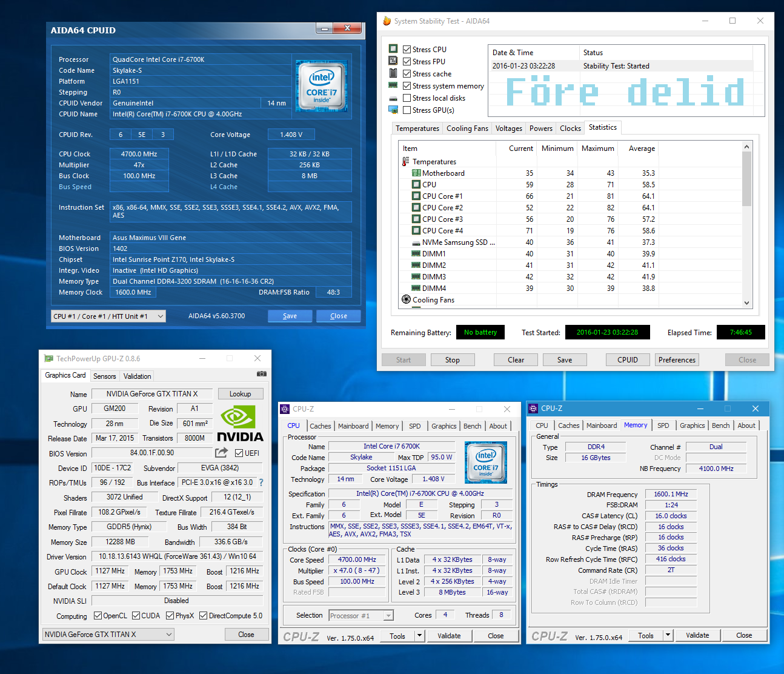Click the disk icon beside Stress local disks
This screenshot has height=674, width=784.
[393, 98]
